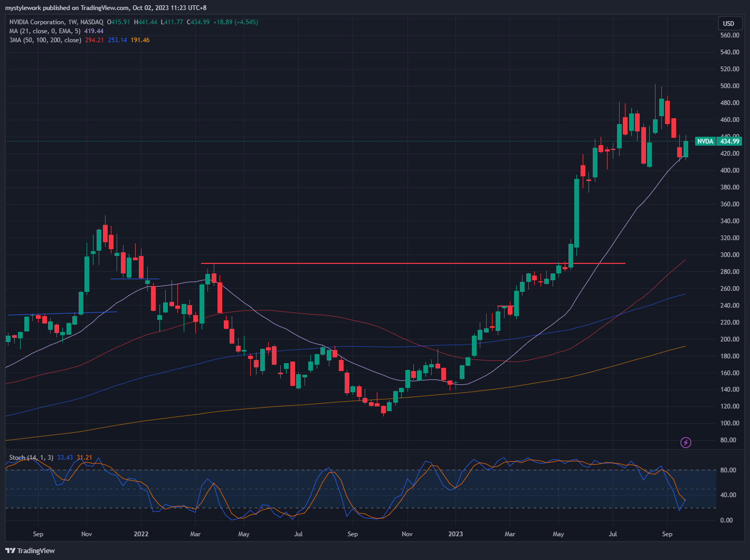This screenshot has width=750, height=560.
Task: Click the 434.99 current price label
Action: [x=730, y=141]
